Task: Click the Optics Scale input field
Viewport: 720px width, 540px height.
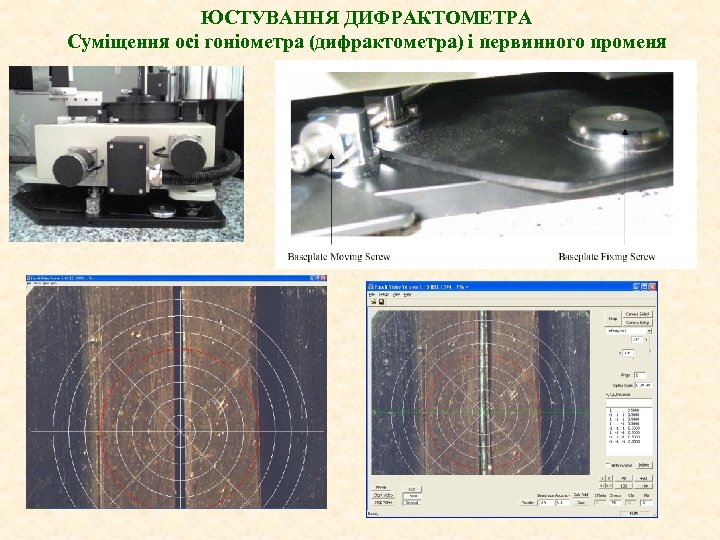Action: [643, 385]
